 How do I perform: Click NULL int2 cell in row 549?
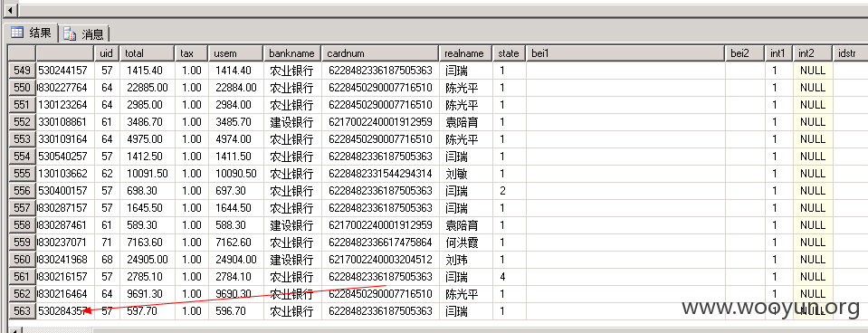[813, 71]
